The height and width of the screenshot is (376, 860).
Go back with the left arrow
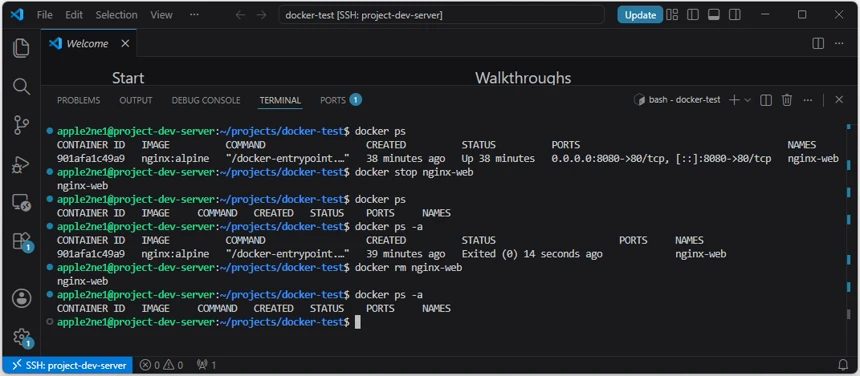coord(240,15)
